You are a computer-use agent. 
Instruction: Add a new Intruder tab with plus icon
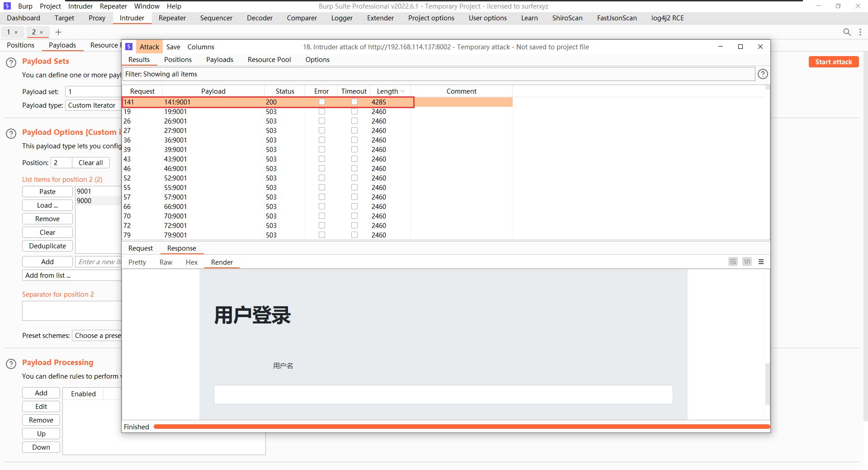(58, 32)
